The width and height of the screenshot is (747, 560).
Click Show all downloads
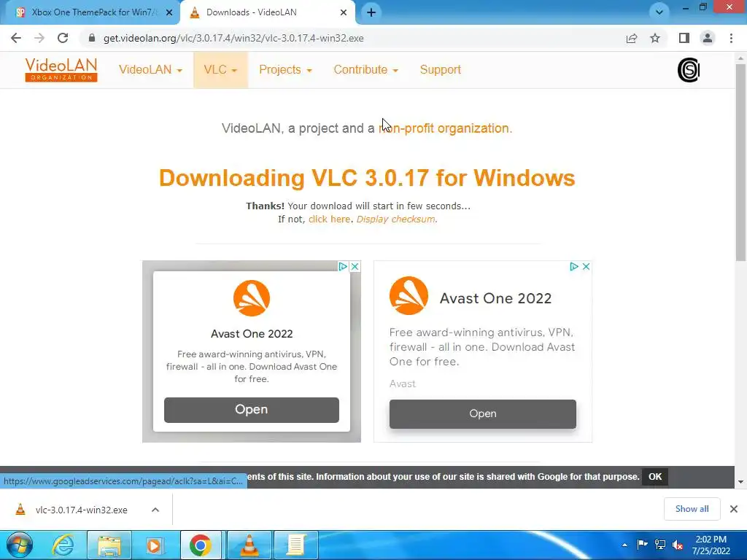(692, 509)
